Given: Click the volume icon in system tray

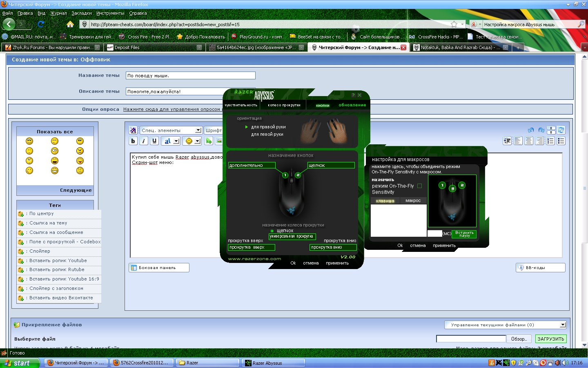Looking at the screenshot, I should [x=565, y=363].
